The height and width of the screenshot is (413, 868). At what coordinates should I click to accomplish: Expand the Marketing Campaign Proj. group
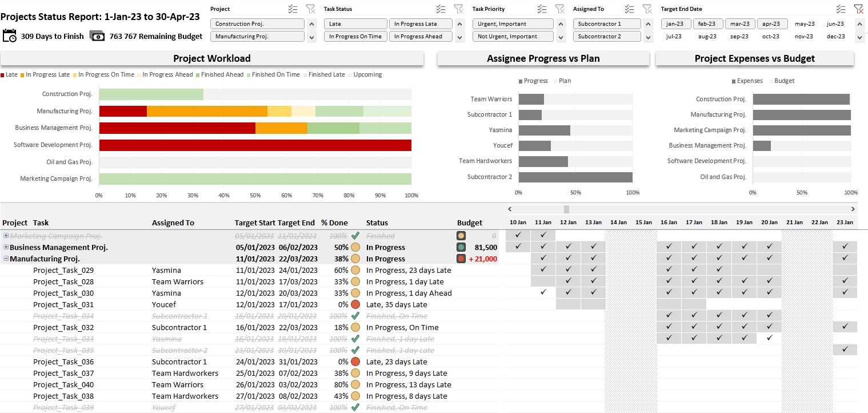pyautogui.click(x=5, y=236)
